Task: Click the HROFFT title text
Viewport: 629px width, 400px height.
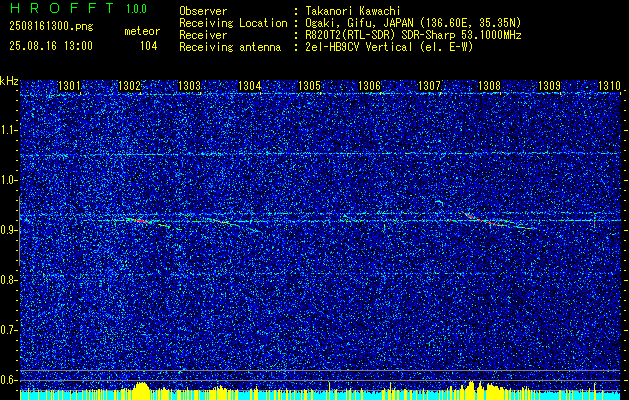Action: pyautogui.click(x=62, y=8)
